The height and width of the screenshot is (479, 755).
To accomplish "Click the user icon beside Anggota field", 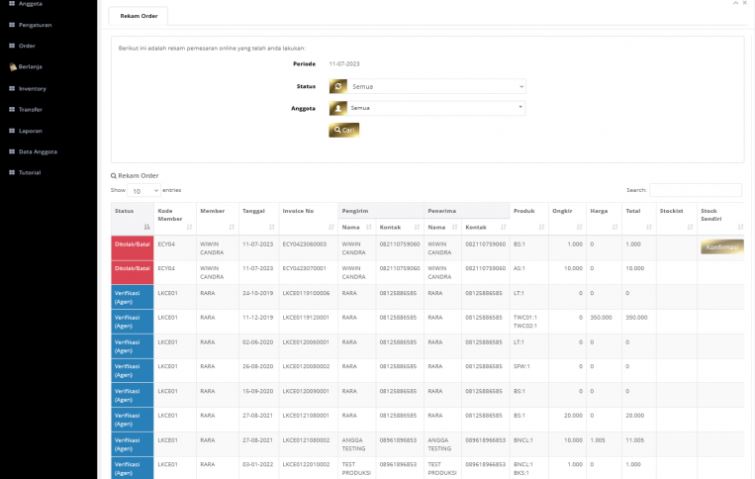I will [338, 108].
